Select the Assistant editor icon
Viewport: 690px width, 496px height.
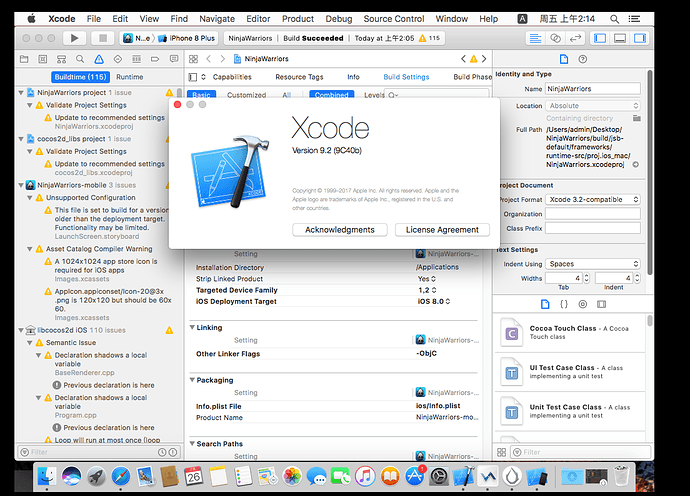tap(555, 38)
